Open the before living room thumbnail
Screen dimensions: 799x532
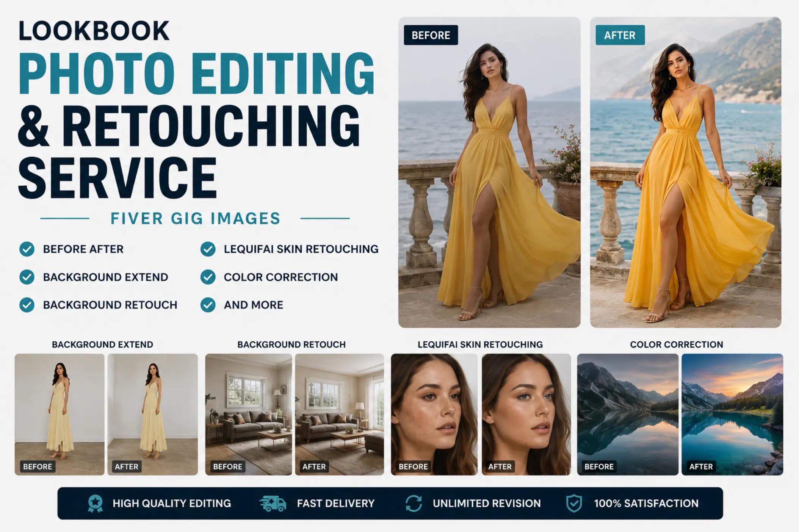pos(249,415)
